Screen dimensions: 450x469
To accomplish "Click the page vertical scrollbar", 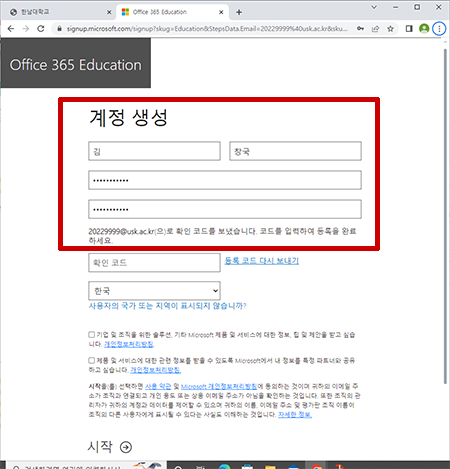I will pos(445,217).
